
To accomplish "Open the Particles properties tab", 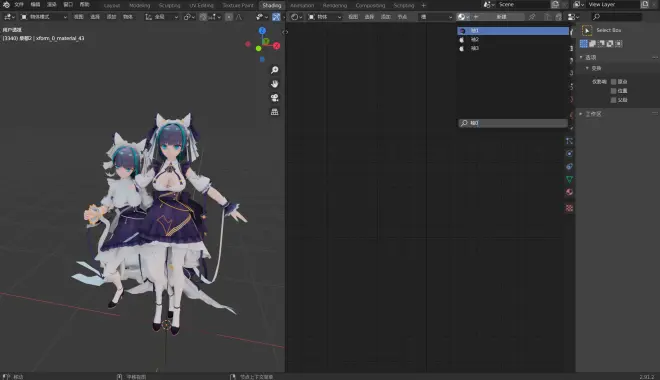I will (x=569, y=141).
